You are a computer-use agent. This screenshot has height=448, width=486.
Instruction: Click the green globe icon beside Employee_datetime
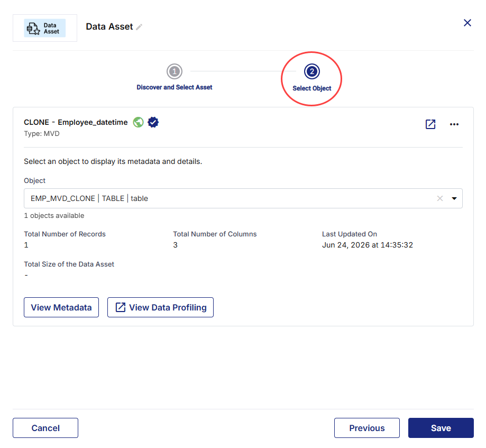pos(138,122)
